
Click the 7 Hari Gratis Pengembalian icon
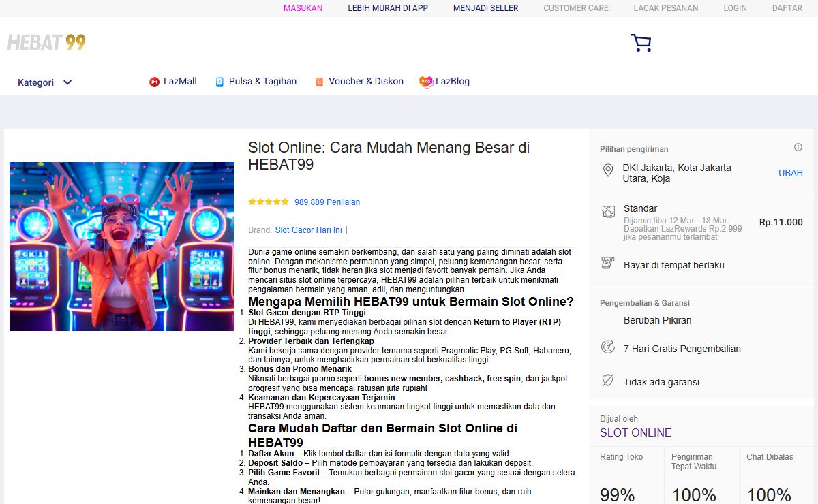(608, 347)
